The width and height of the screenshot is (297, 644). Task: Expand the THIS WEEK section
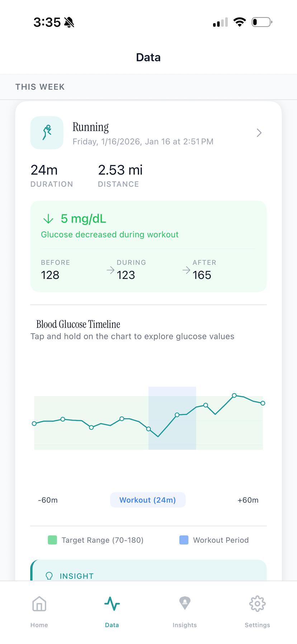40,87
